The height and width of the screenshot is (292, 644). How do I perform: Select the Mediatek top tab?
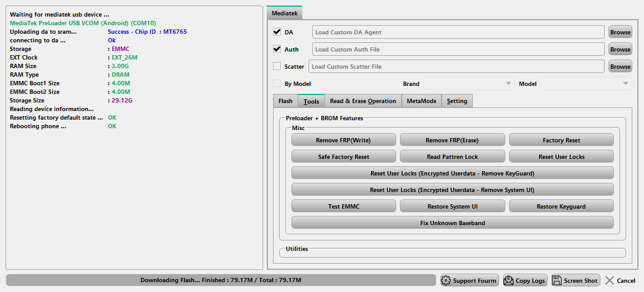[285, 13]
